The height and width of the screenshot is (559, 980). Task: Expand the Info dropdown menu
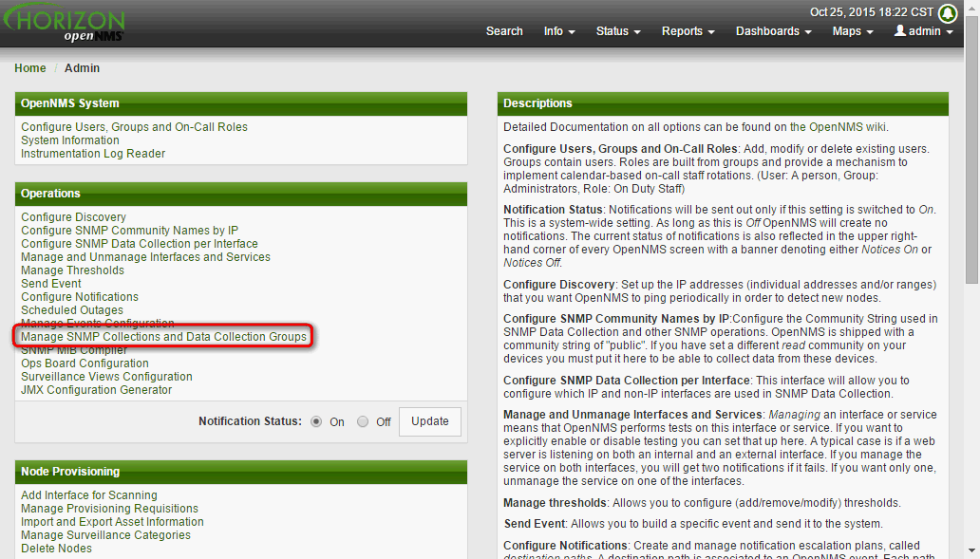click(559, 31)
